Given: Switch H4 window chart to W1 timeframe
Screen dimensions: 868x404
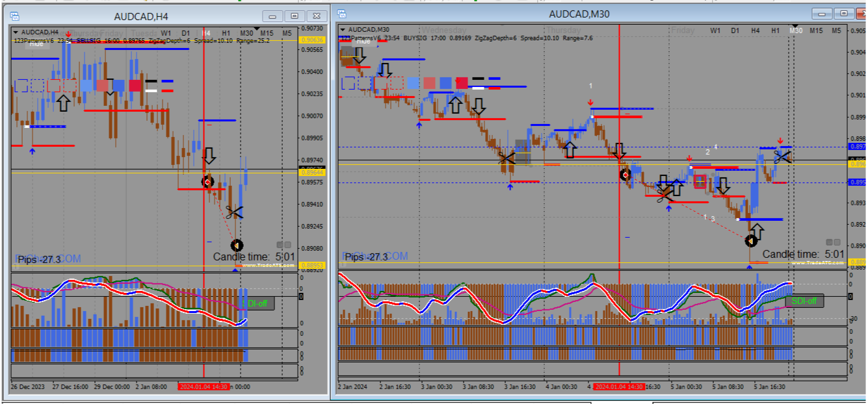Looking at the screenshot, I should coord(166,32).
